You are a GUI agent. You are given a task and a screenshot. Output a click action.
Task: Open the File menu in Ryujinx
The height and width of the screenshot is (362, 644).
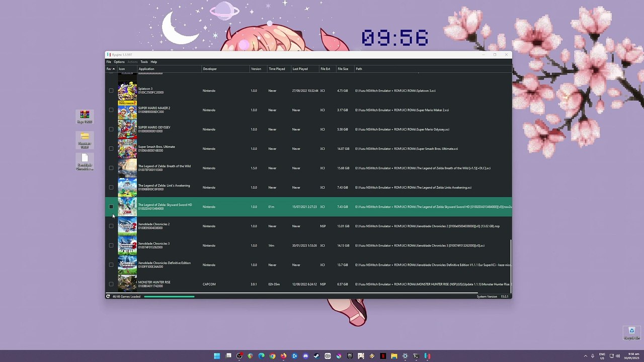coord(109,62)
